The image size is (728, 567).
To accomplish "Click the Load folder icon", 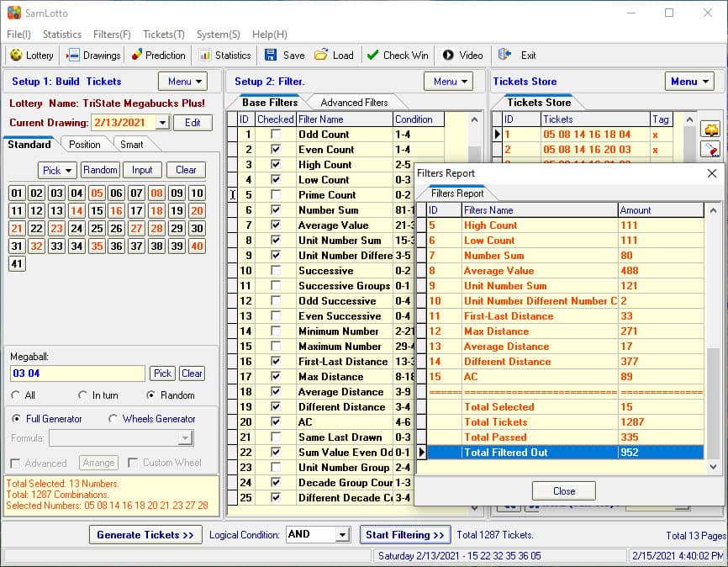I will pos(320,55).
